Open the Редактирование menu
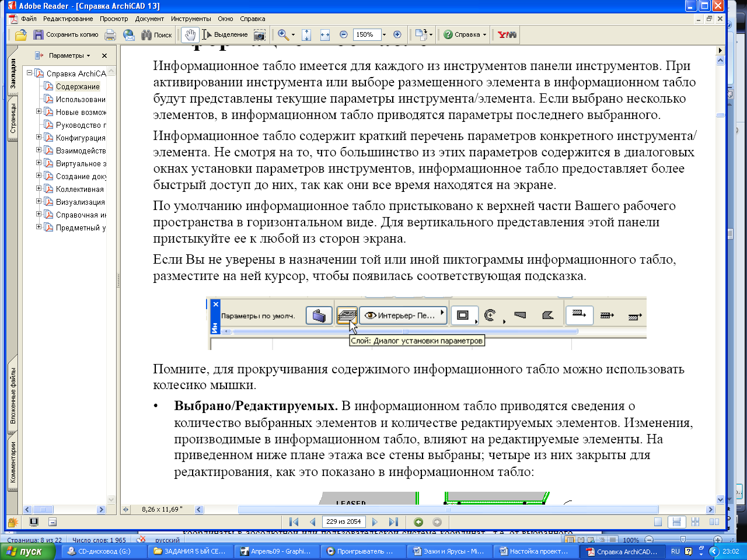 coord(68,19)
